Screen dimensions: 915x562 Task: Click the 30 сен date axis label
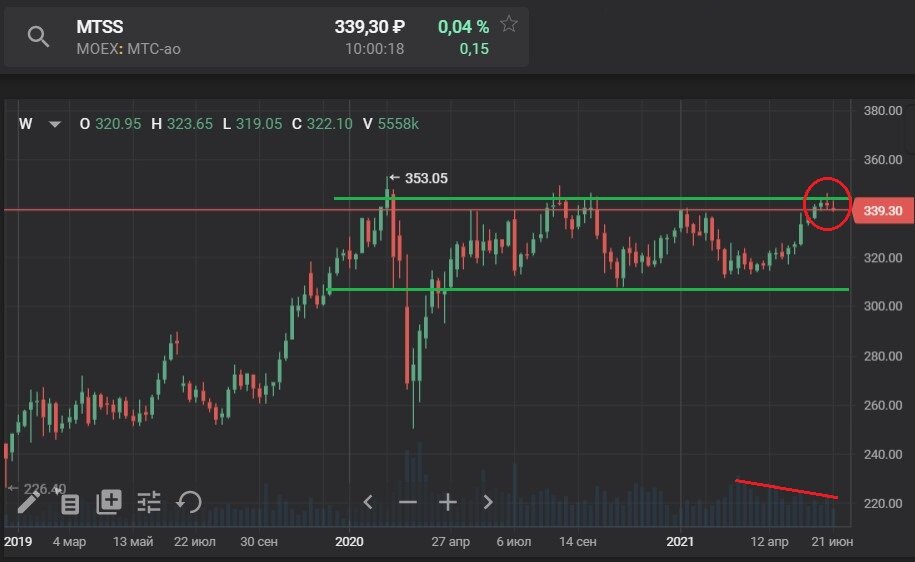pos(259,542)
